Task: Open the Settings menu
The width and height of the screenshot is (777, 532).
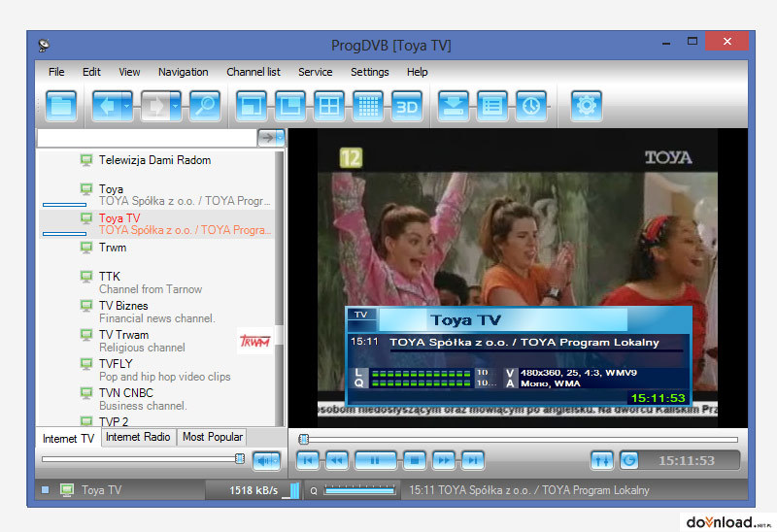Action: [x=370, y=72]
